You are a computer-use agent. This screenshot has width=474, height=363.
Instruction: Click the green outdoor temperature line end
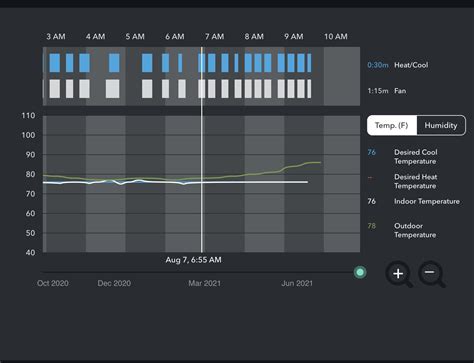tap(320, 163)
